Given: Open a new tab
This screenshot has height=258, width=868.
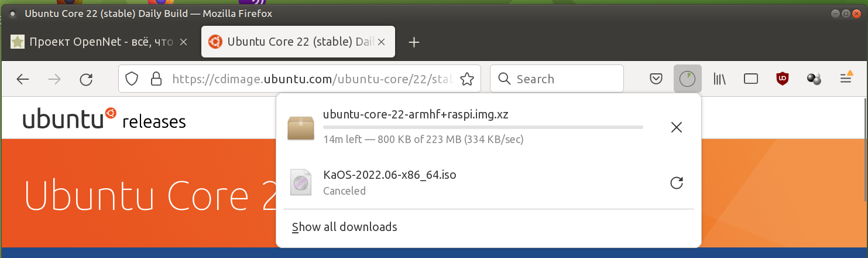Looking at the screenshot, I should pos(414,42).
